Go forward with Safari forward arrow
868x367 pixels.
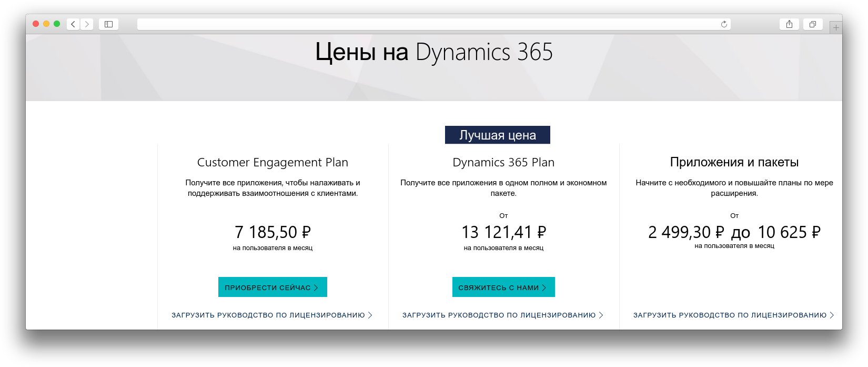pos(87,24)
